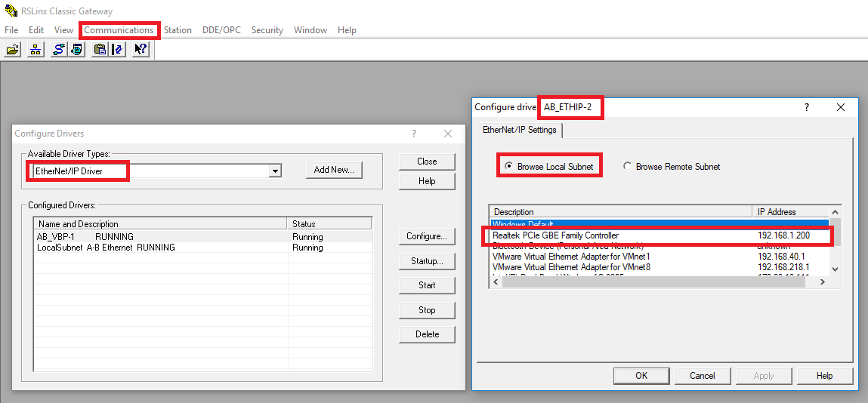Click Close button in Configure Drivers dialog
The image size is (868, 403).
427,162
